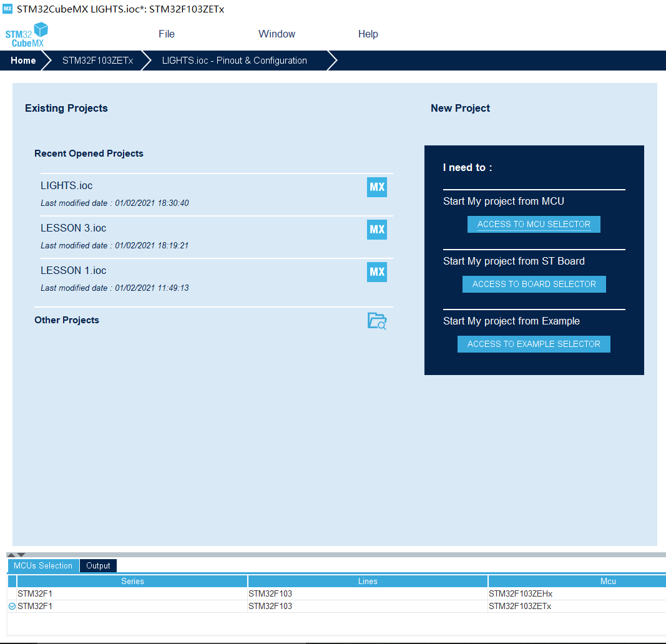Expand bottom panel with up arrow

click(11, 555)
